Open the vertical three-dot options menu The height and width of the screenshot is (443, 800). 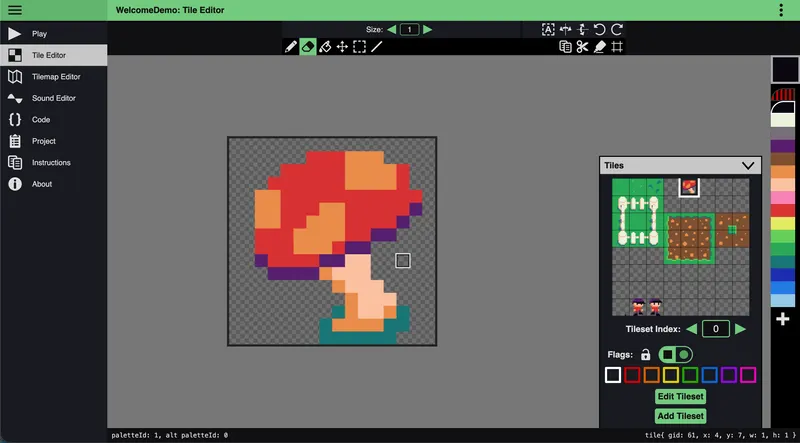coord(781,10)
